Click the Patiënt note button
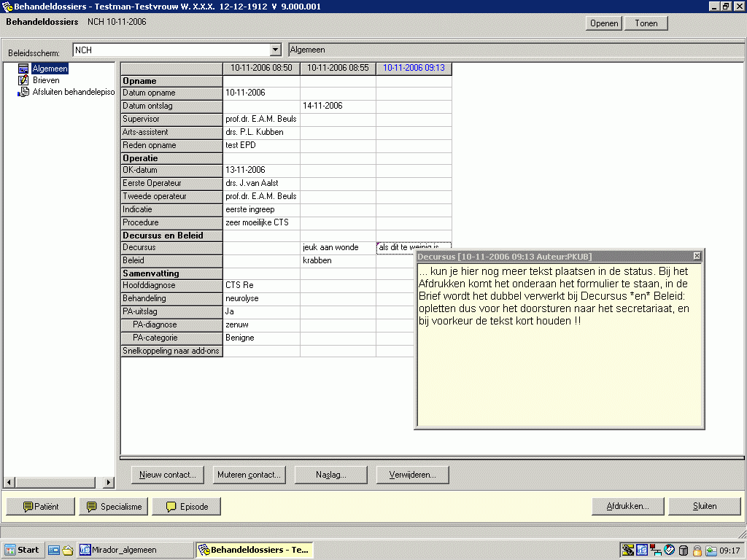 (x=40, y=506)
